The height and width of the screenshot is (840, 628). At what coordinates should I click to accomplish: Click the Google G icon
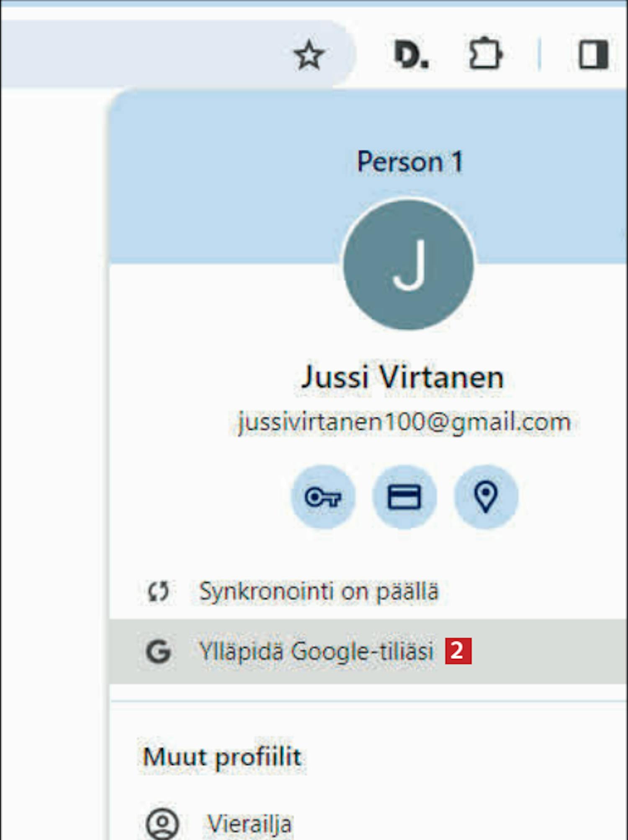[x=158, y=652]
